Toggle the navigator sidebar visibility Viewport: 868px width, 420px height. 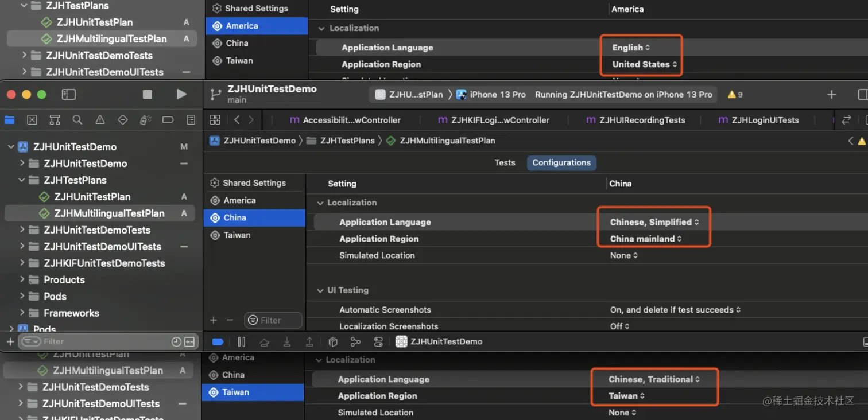click(x=69, y=94)
